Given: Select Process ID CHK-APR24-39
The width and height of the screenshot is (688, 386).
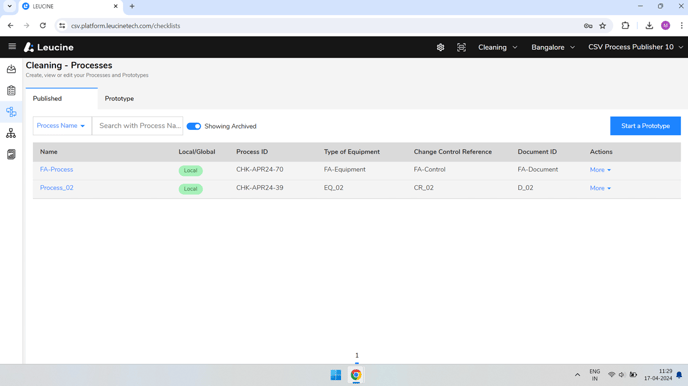Looking at the screenshot, I should [260, 188].
